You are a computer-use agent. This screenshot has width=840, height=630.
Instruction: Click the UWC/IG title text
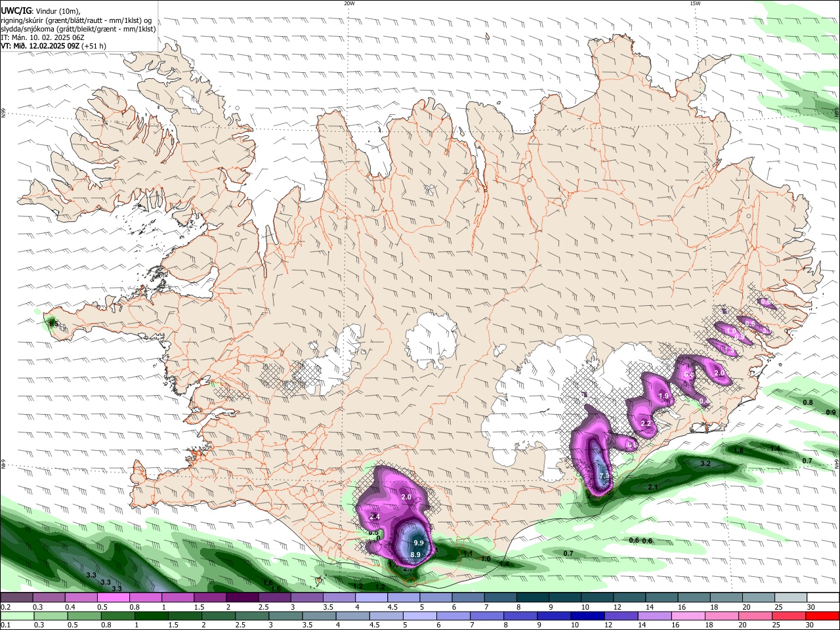pyautogui.click(x=16, y=11)
